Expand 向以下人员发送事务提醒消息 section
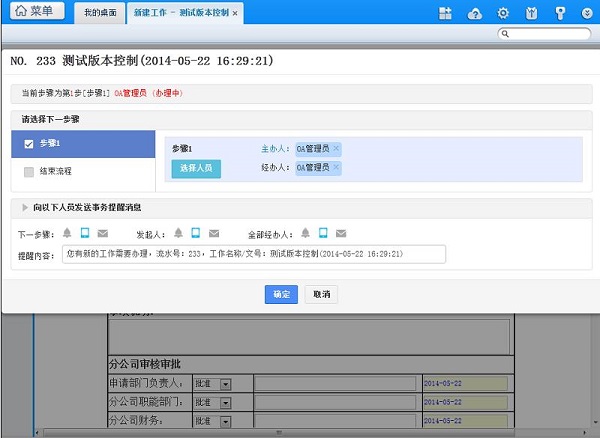The width and height of the screenshot is (600, 438). (24, 207)
